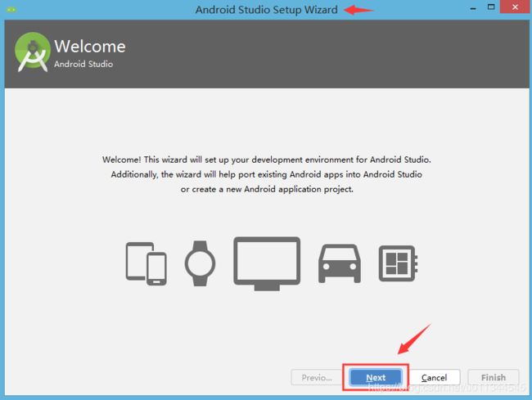The height and width of the screenshot is (400, 532).
Task: Click the embedded board things icon
Action: point(398,263)
